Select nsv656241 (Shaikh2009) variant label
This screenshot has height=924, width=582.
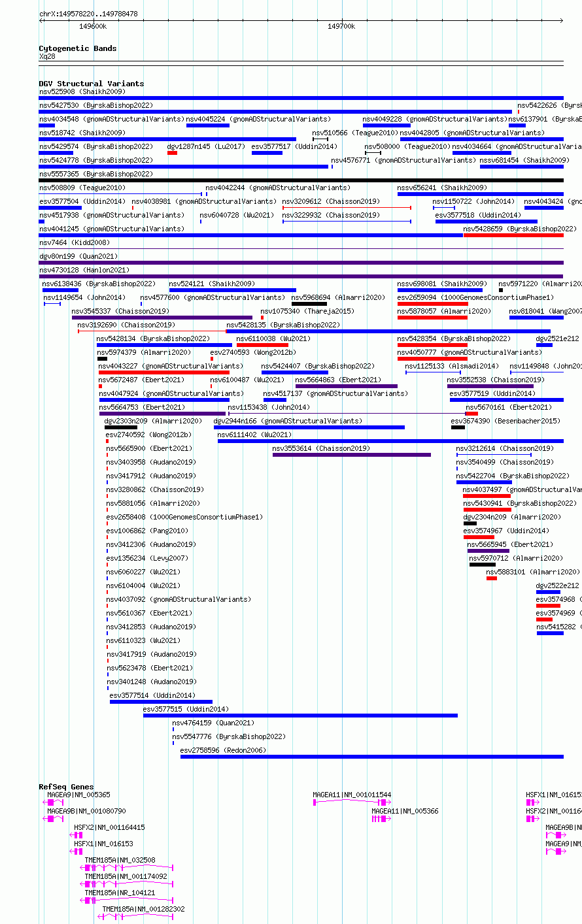(x=442, y=188)
